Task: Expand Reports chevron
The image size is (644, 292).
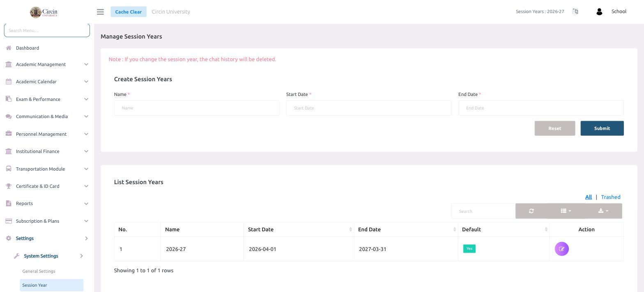Action: [86, 203]
